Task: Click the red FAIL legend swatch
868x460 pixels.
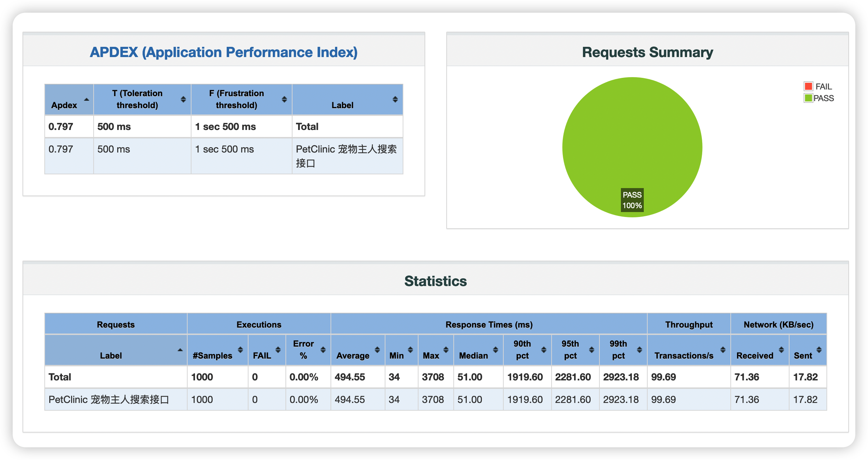Action: click(x=808, y=86)
